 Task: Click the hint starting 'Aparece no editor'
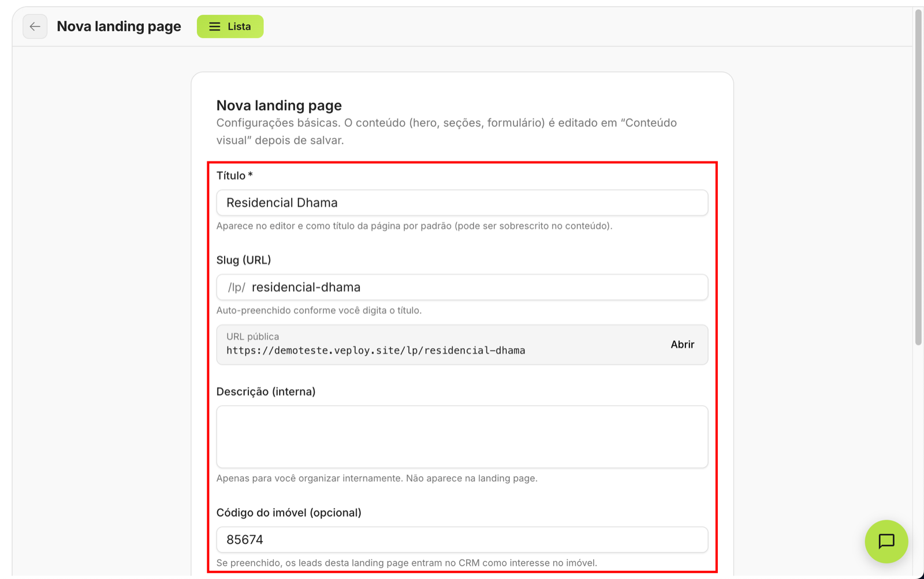pos(414,226)
